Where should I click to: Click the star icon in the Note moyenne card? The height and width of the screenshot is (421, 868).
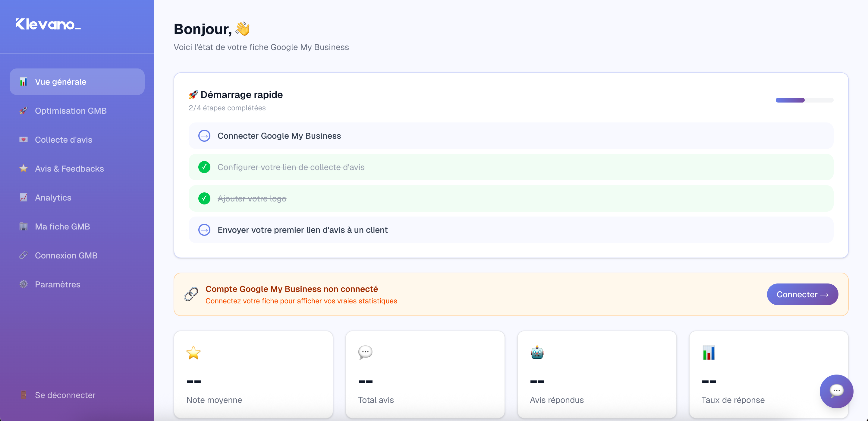pyautogui.click(x=193, y=353)
